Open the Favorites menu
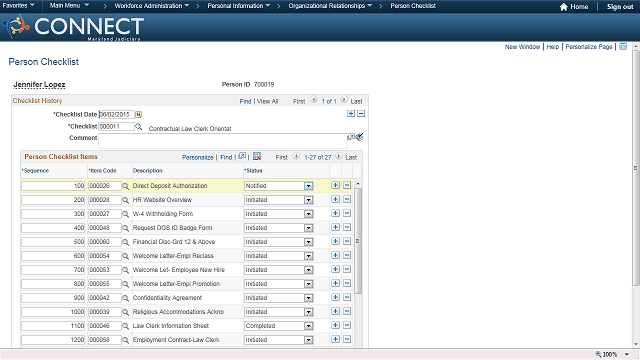The height and width of the screenshot is (360, 640). pyautogui.click(x=18, y=6)
